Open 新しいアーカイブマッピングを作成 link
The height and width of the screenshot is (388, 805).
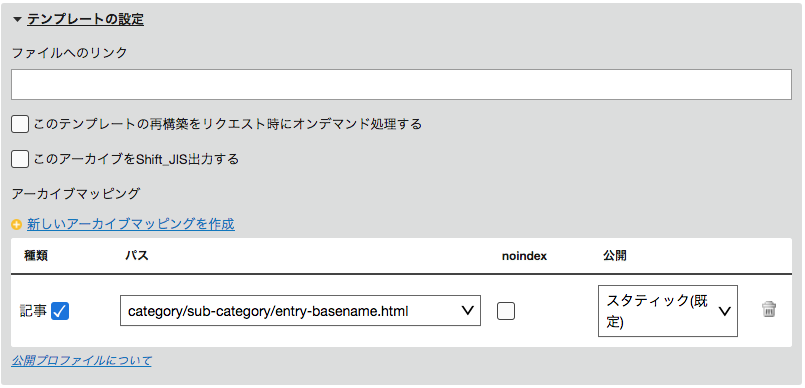pyautogui.click(x=131, y=224)
